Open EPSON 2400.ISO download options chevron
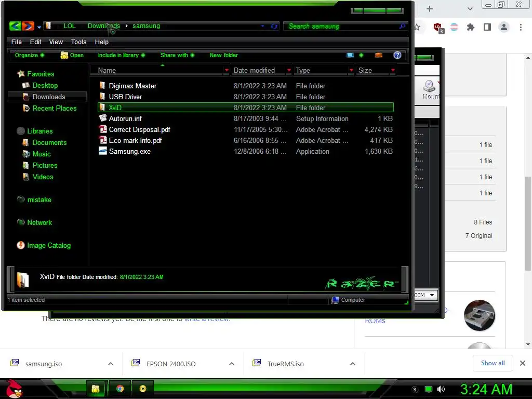 tap(231, 364)
